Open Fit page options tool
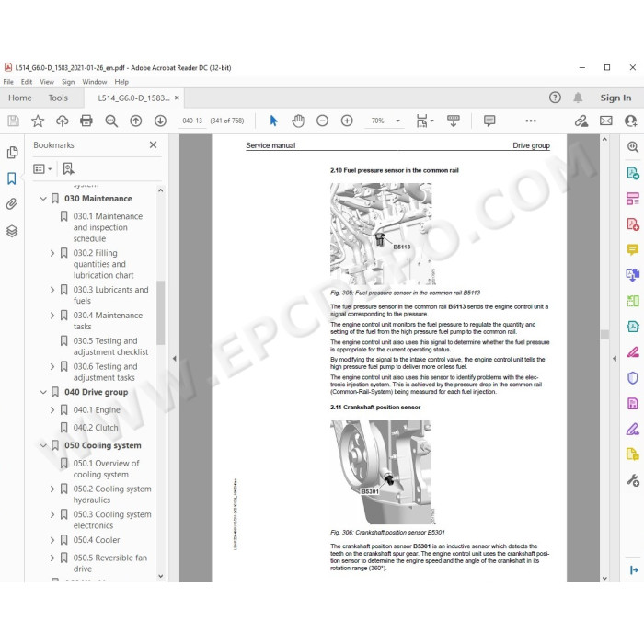The height and width of the screenshot is (644, 644). click(x=425, y=121)
